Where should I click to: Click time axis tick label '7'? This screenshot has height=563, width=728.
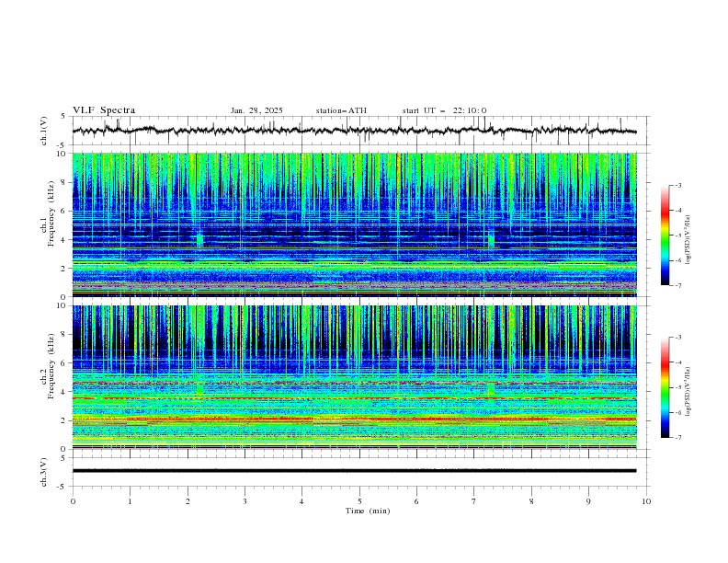click(x=474, y=501)
